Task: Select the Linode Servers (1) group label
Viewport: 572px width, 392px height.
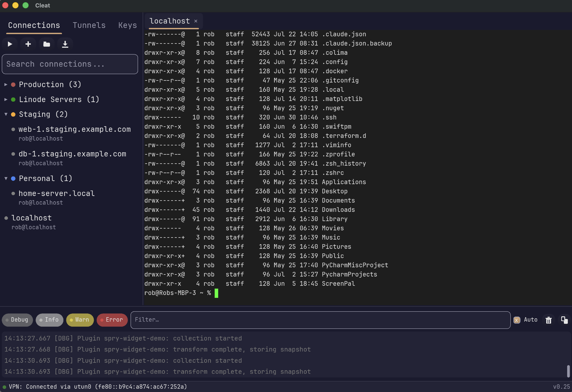Action: (x=59, y=100)
